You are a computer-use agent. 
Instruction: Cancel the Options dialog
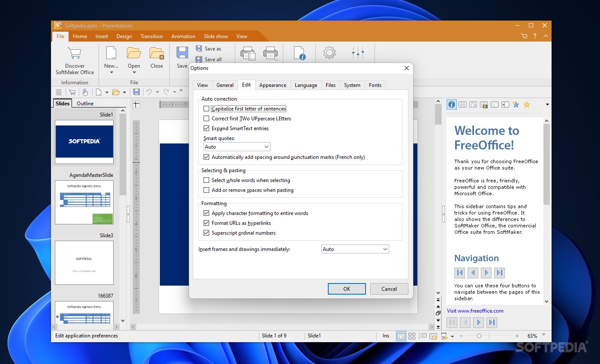point(389,289)
